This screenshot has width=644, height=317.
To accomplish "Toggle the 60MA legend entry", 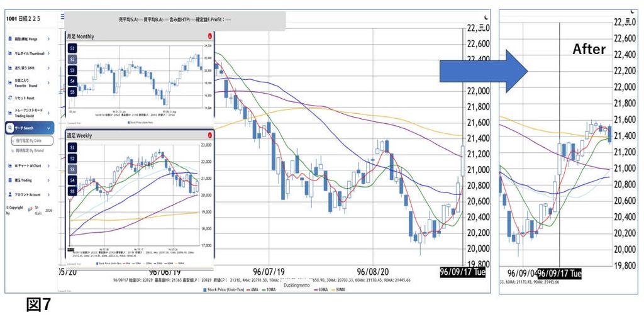I will (x=320, y=290).
